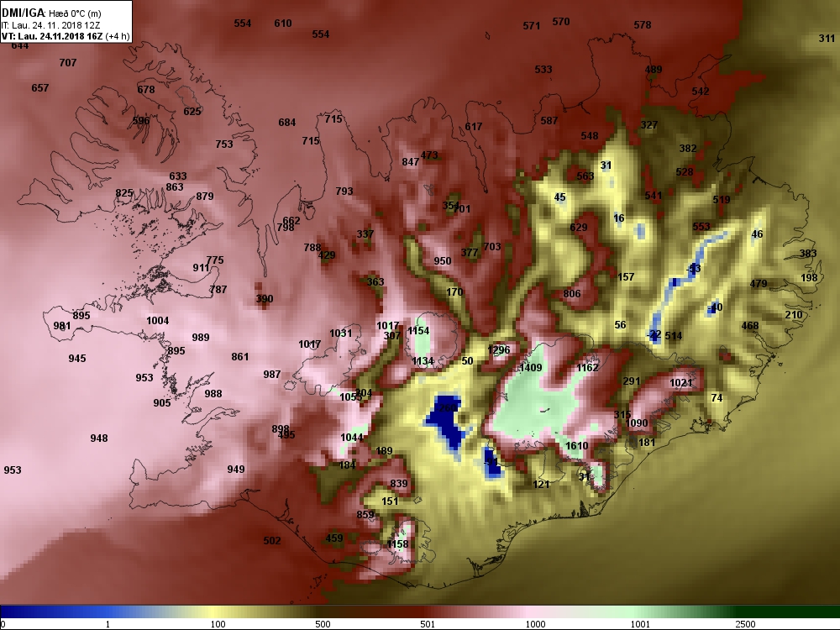The height and width of the screenshot is (630, 840).
Task: Click the map value "1296"
Action: click(499, 349)
